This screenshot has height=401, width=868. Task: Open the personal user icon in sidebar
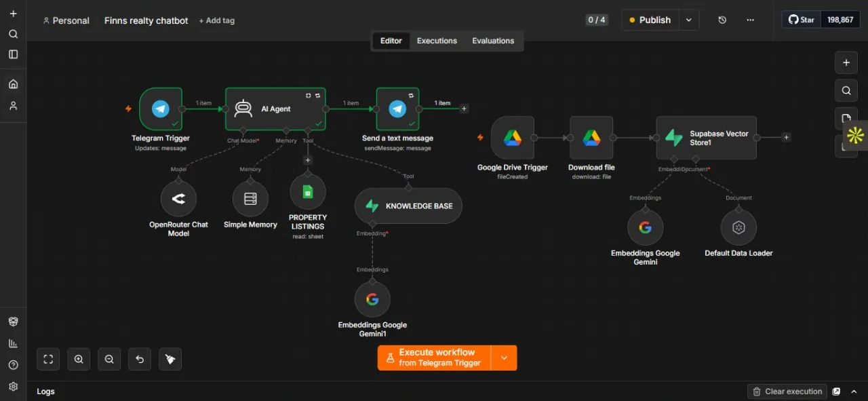click(x=13, y=106)
